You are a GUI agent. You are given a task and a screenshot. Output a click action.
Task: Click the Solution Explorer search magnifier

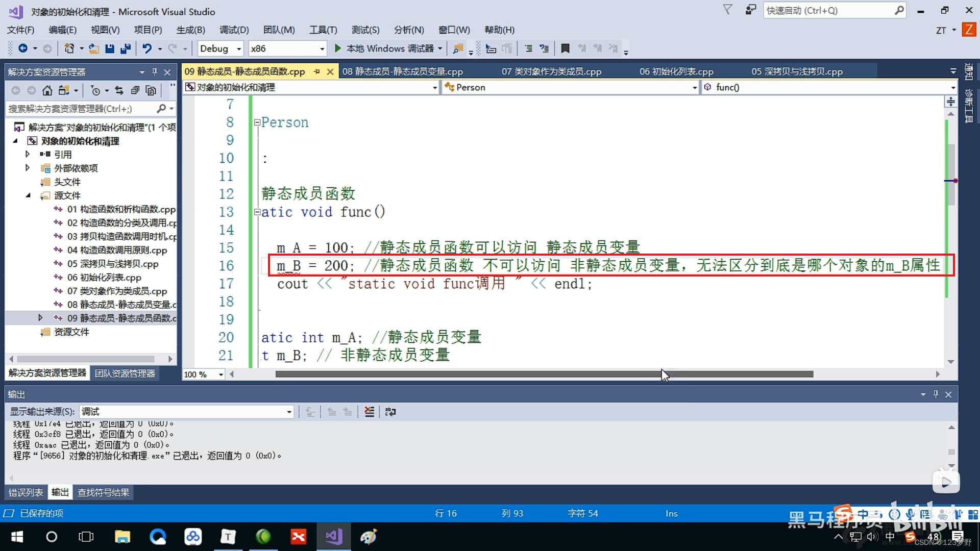coord(161,108)
